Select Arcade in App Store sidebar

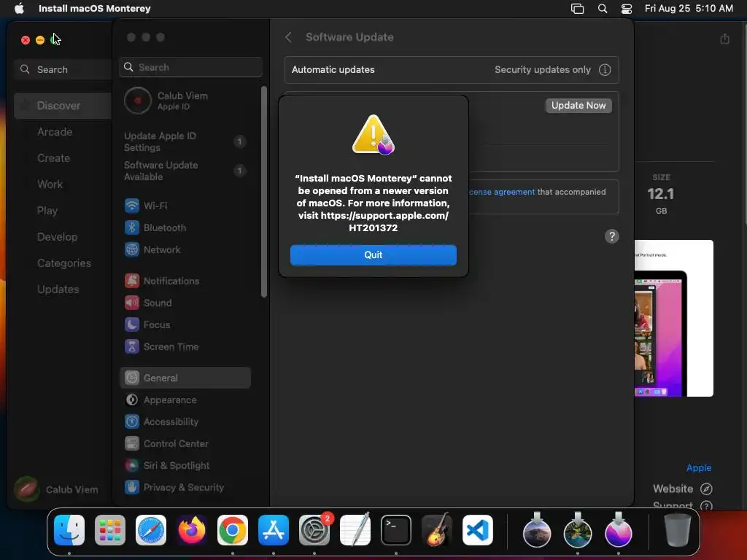click(63, 132)
